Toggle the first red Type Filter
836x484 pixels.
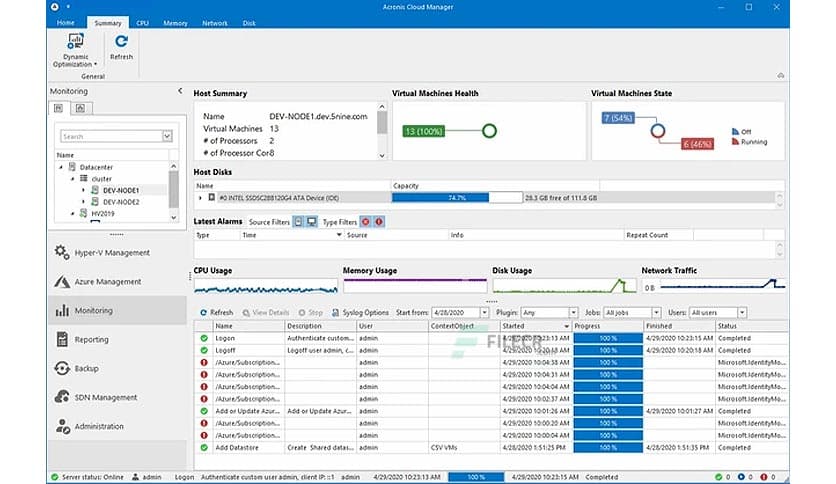tap(366, 222)
